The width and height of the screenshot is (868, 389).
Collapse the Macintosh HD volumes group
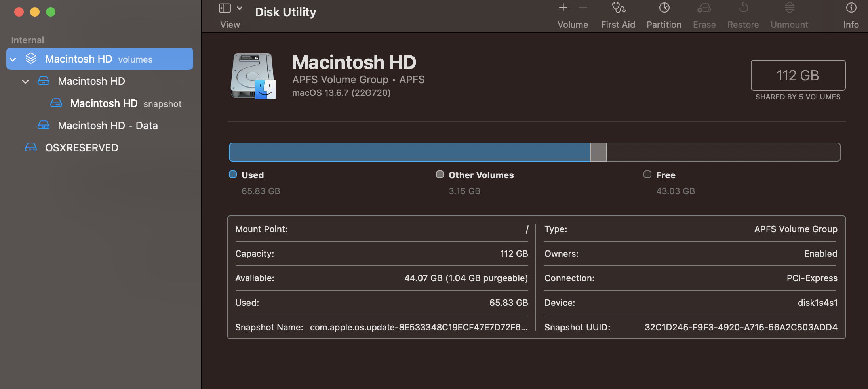13,59
